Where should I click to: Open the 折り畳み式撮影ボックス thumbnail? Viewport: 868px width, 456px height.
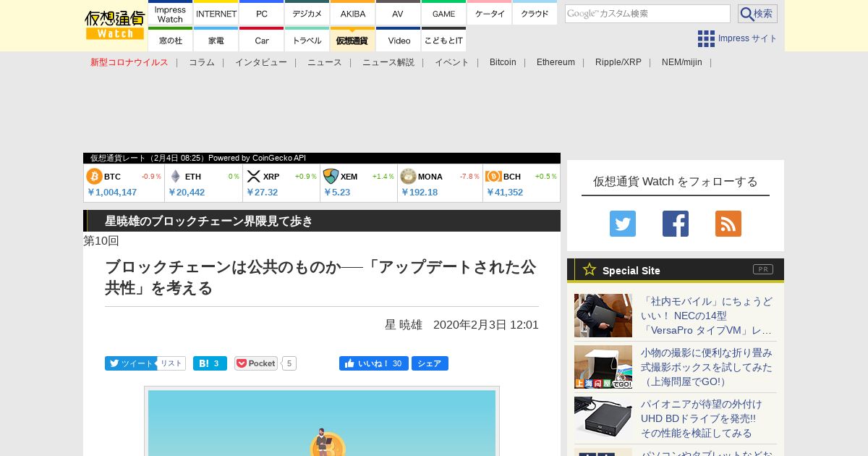603,367
